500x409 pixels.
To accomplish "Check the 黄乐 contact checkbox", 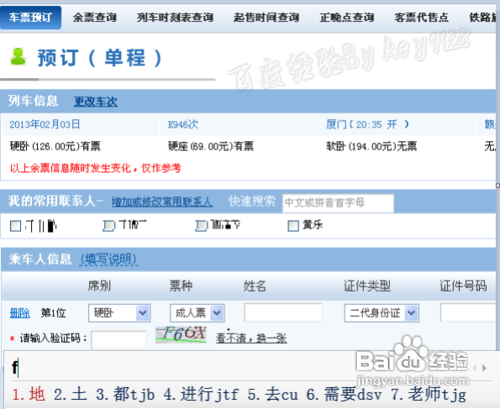I will [x=293, y=226].
